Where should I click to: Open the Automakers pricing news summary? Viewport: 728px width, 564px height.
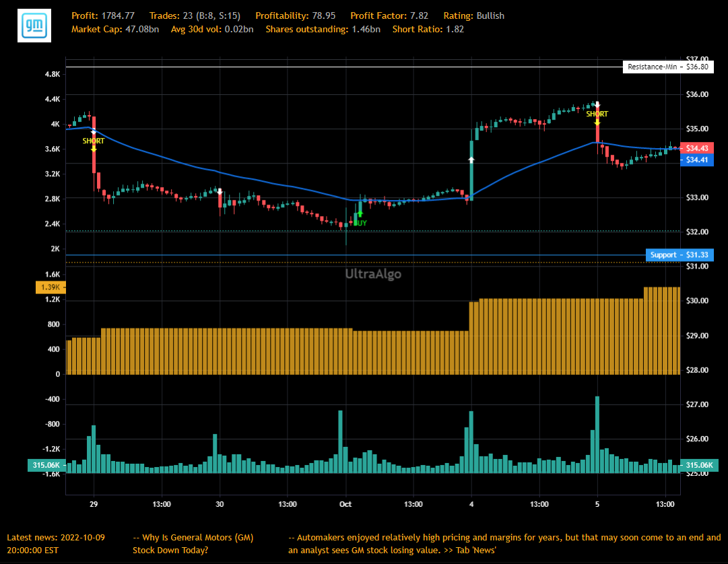pyautogui.click(x=504, y=544)
